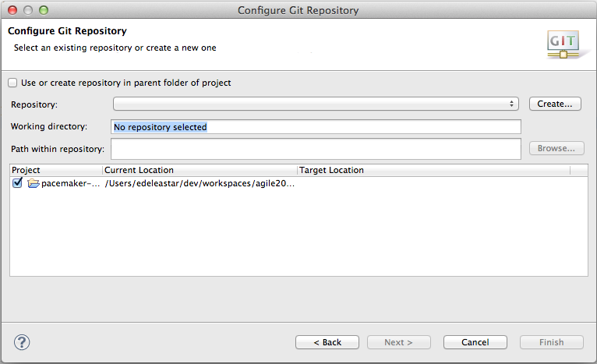Image resolution: width=597 pixels, height=364 pixels.
Task: Go to previous page with Back button
Action: pos(327,342)
